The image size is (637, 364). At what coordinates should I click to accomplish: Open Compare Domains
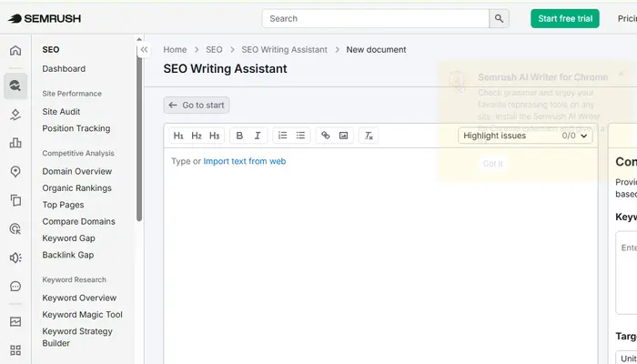(78, 221)
